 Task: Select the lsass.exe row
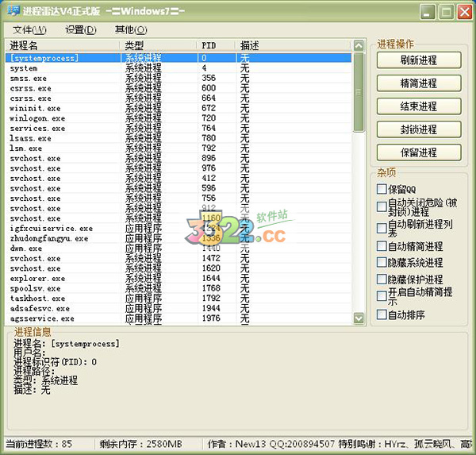pyautogui.click(x=178, y=138)
